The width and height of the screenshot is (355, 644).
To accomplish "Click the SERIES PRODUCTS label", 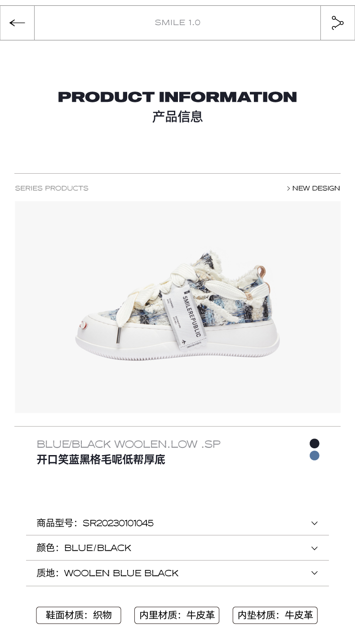I will tap(52, 188).
